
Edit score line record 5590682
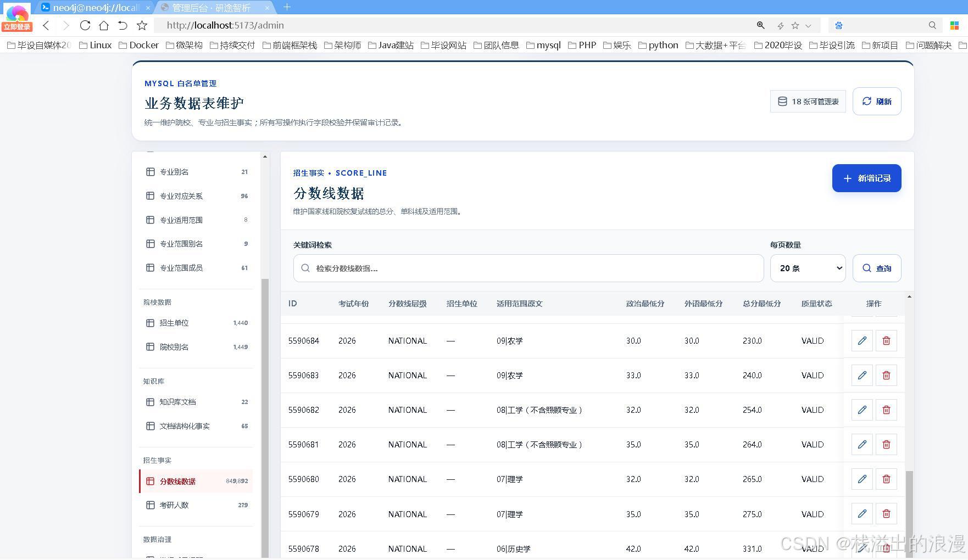[862, 410]
